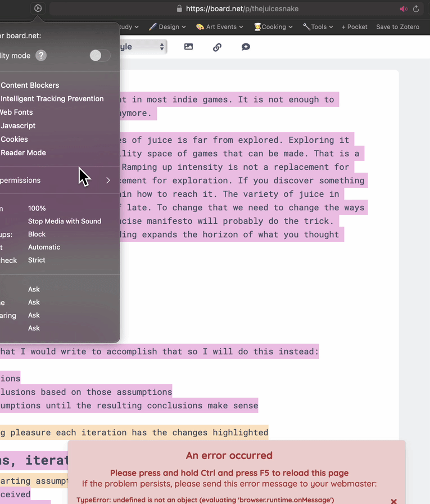Click the + Pocket bookmarklet
The height and width of the screenshot is (504, 430).
coord(354,26)
